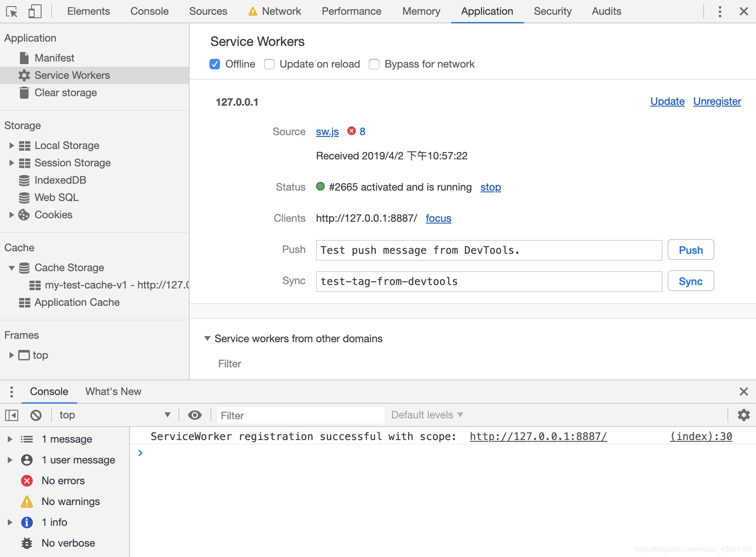Screen dimensions: 756x557
Task: Click the Session Storage grid icon
Action: click(x=24, y=163)
